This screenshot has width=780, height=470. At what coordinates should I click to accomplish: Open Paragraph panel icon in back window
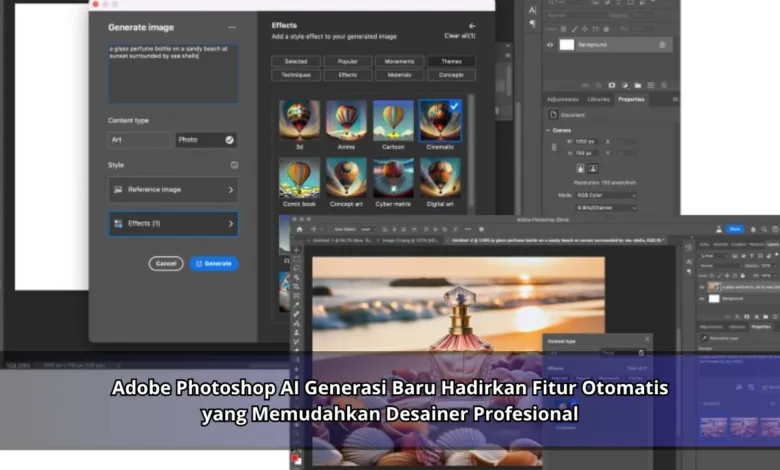point(532,24)
